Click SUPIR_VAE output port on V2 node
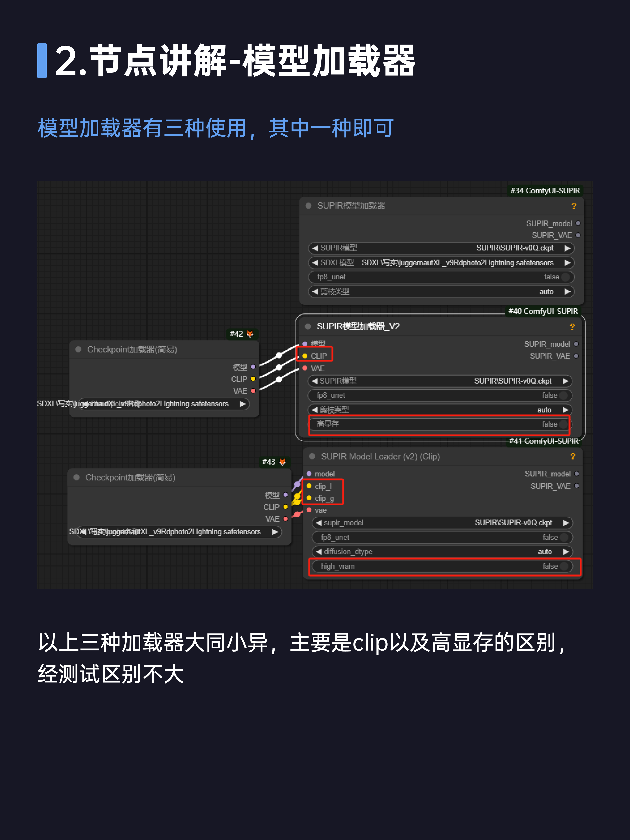 (576, 356)
